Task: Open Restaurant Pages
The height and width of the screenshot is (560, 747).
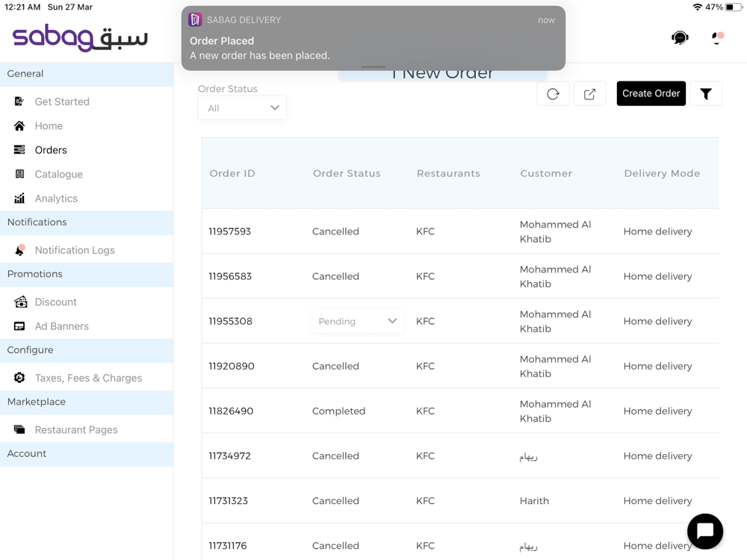Action: click(x=75, y=430)
